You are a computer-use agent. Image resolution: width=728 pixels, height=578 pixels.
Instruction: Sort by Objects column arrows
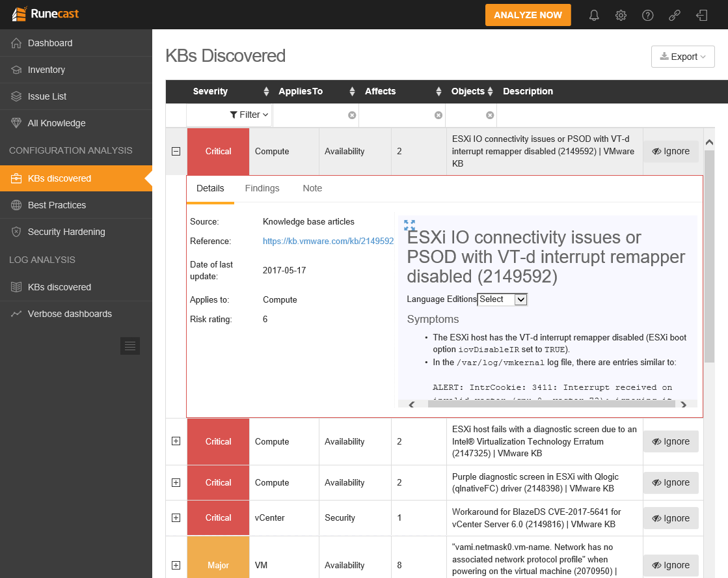coord(491,92)
